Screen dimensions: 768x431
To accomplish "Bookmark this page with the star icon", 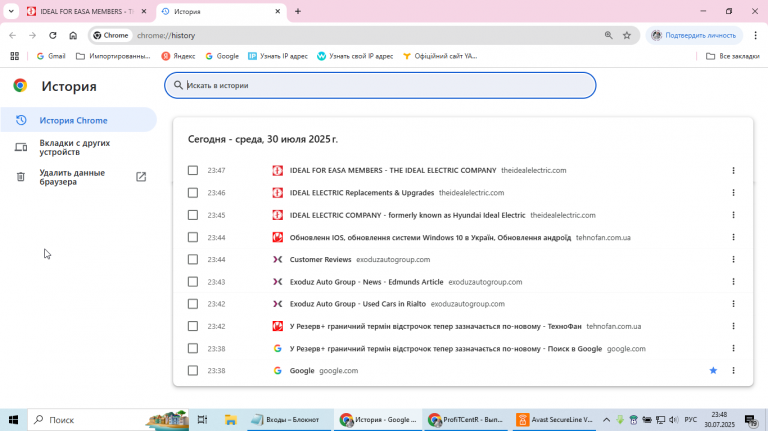I will click(x=627, y=35).
